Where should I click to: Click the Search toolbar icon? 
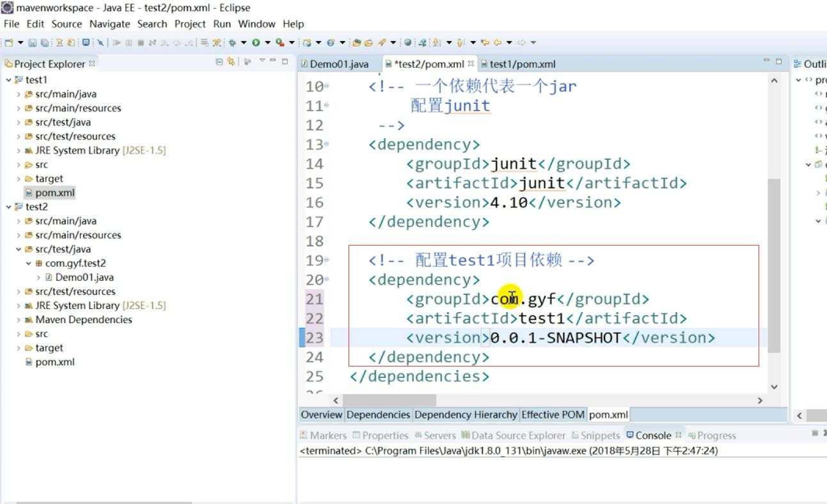[381, 43]
